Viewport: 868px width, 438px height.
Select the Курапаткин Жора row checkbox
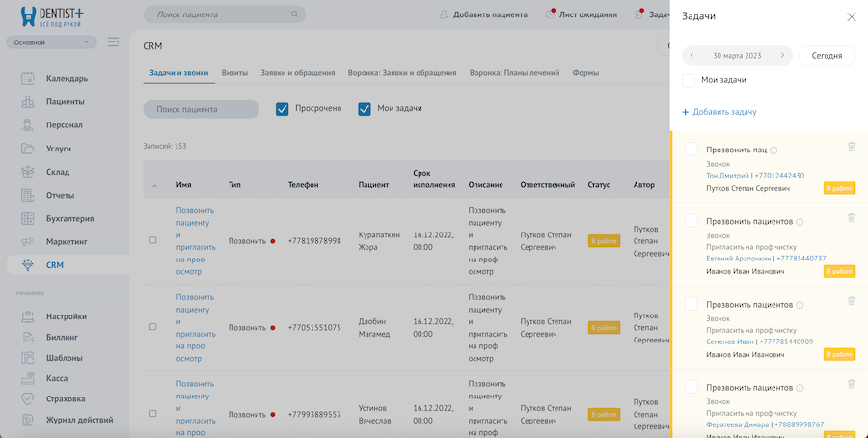152,240
